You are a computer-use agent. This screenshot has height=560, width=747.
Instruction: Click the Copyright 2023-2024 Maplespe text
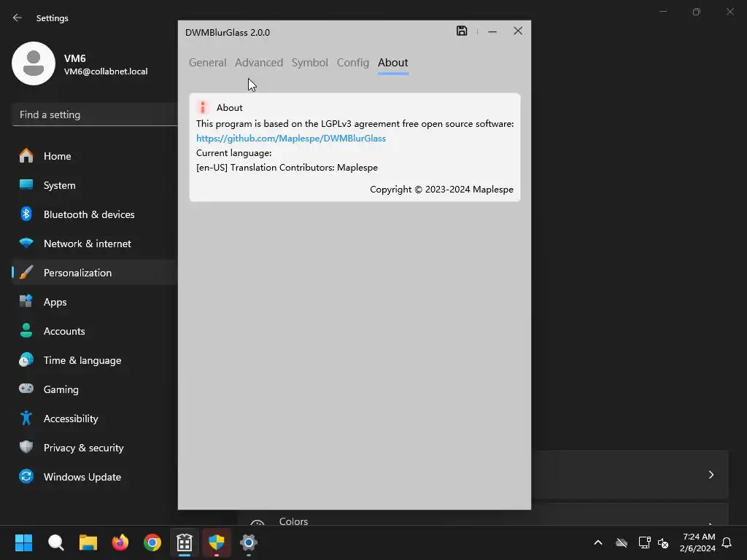click(x=441, y=189)
